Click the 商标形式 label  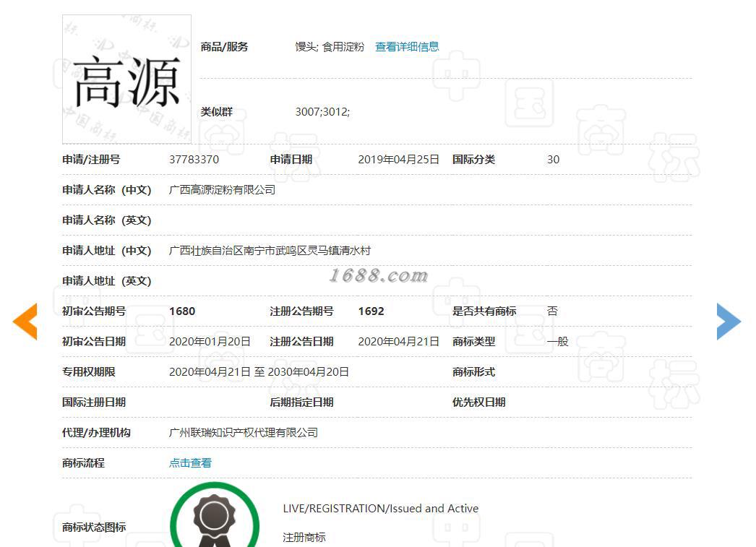473,372
